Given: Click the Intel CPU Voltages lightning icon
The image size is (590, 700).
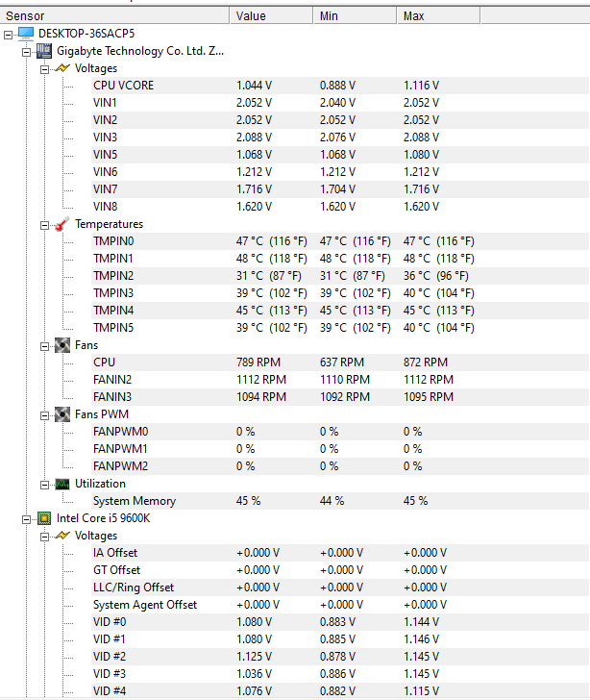Looking at the screenshot, I should (62, 536).
